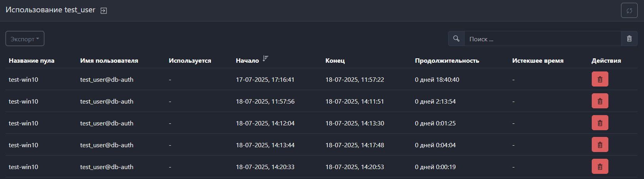644x179 pixels.
Task: Click the magnifier search icon
Action: tap(456, 39)
